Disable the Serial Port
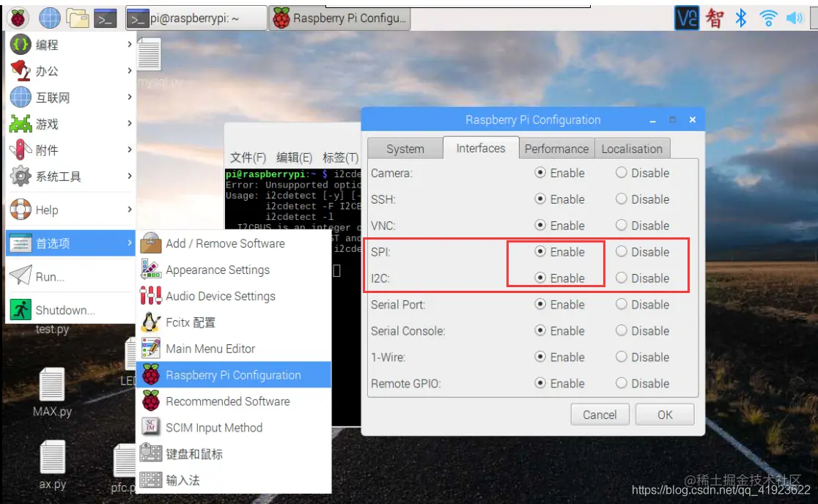Screen dimensions: 818x504 (x=621, y=305)
